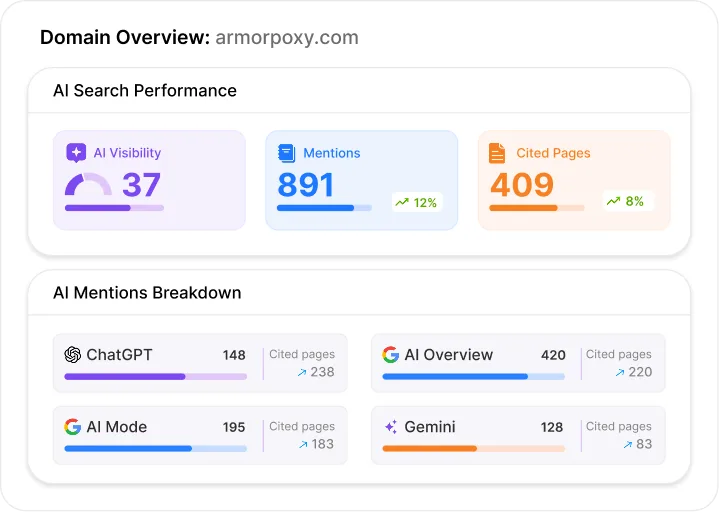This screenshot has height=512, width=719.
Task: Click the arrow icon beside 220 cited pages
Action: 619,373
